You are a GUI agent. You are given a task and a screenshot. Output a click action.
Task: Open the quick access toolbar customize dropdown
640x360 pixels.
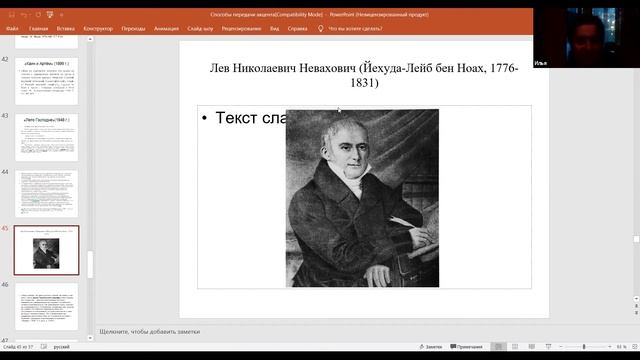coord(62,15)
